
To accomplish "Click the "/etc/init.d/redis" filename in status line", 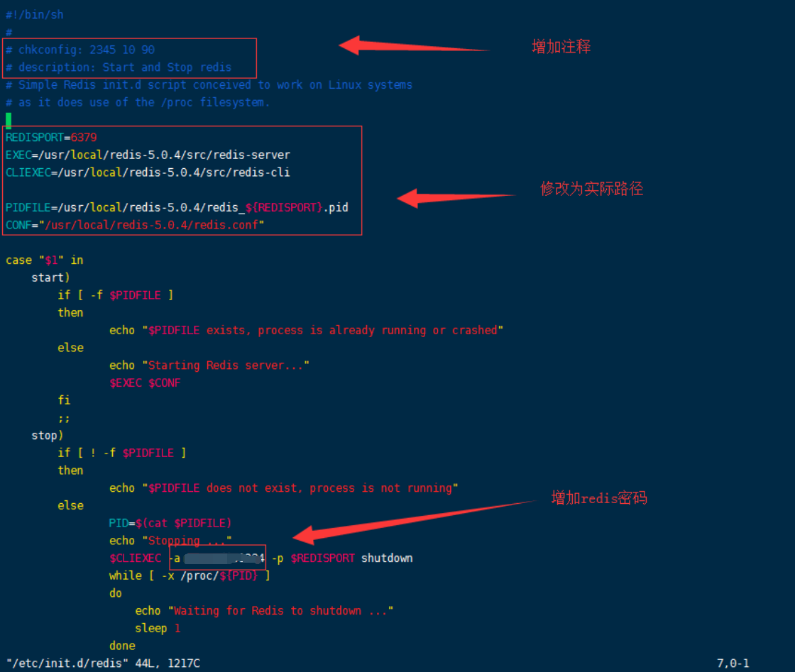I will point(67,663).
